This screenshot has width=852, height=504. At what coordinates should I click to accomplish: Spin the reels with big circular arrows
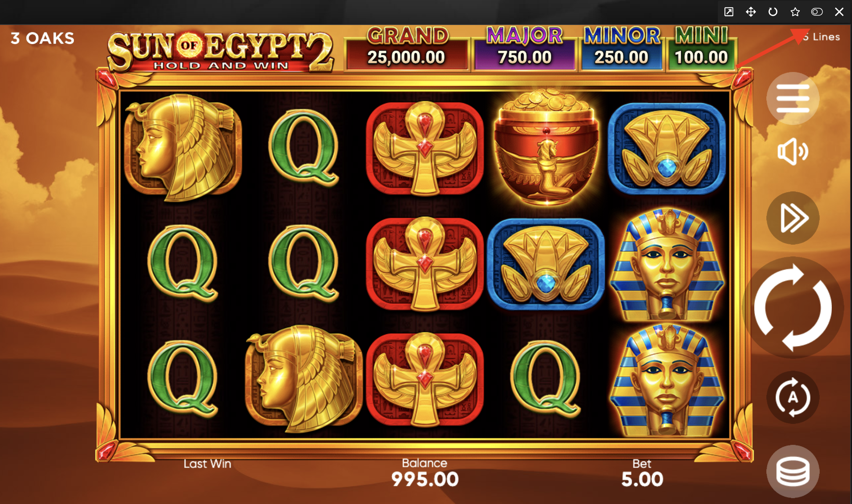pyautogui.click(x=793, y=308)
